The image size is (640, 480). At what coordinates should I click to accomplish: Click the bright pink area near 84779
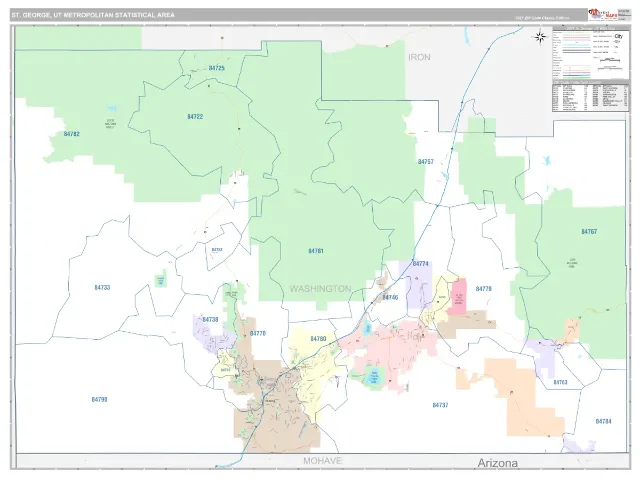click(x=458, y=298)
